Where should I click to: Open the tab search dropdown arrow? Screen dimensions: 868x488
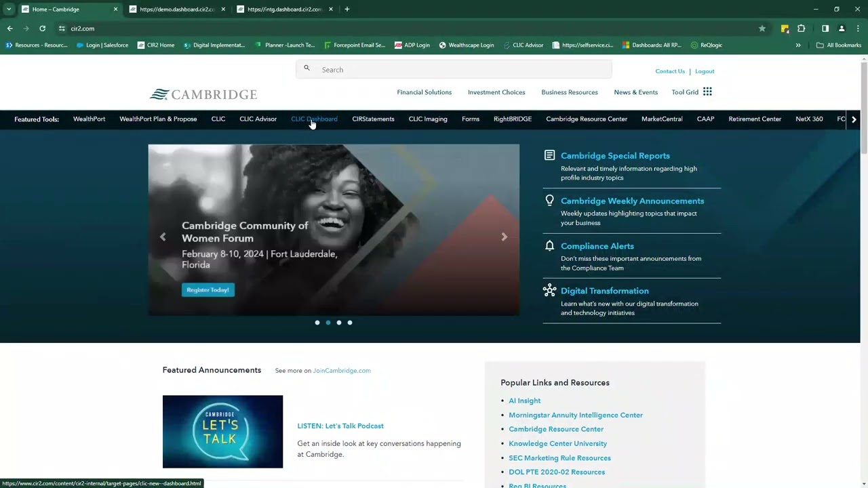9,9
